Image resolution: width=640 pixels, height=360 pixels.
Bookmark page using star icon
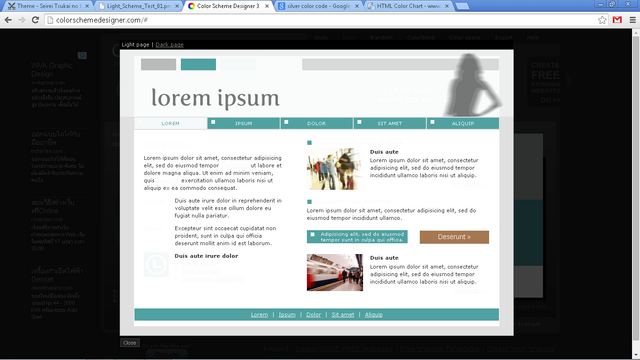[602, 20]
